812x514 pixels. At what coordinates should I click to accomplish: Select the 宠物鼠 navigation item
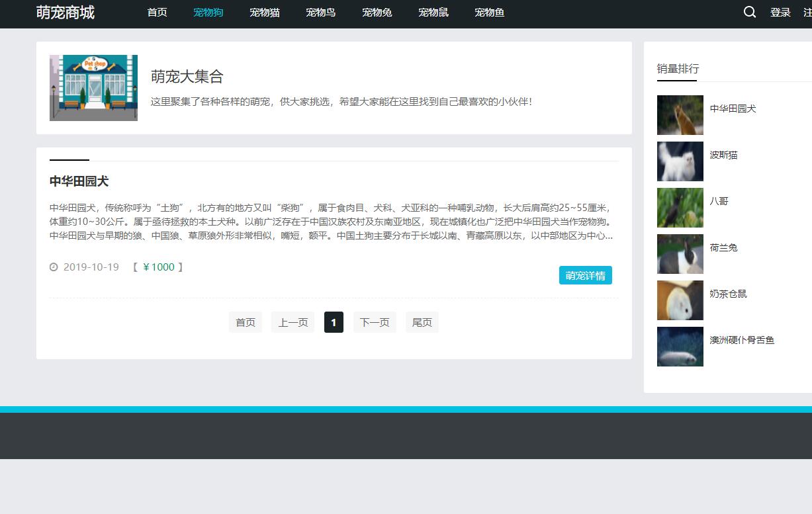433,12
